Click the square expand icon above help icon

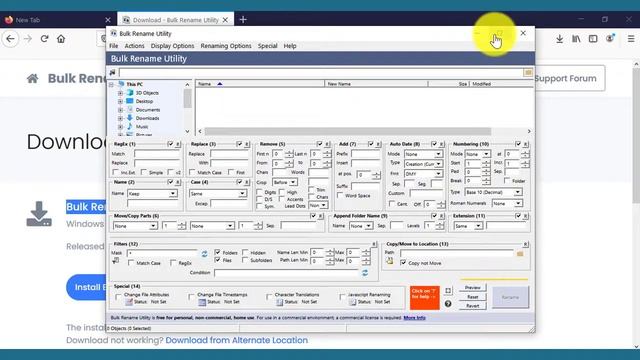(448, 291)
